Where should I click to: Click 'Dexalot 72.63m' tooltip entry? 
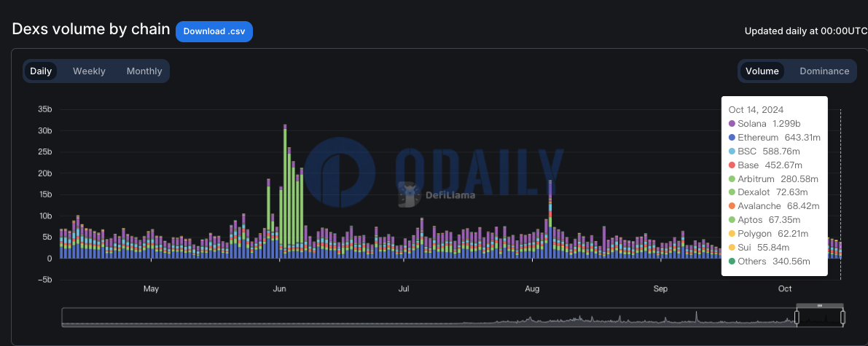tap(768, 192)
